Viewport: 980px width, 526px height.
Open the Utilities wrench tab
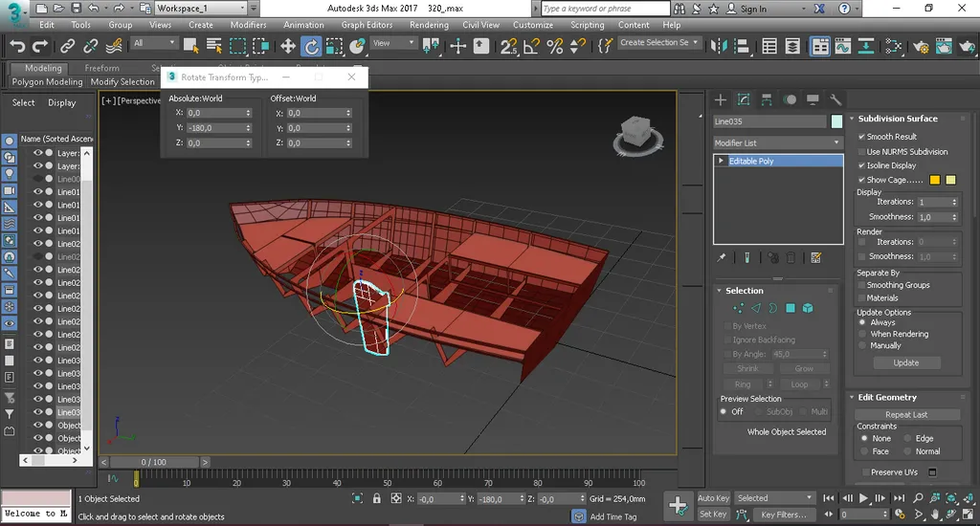[835, 99]
